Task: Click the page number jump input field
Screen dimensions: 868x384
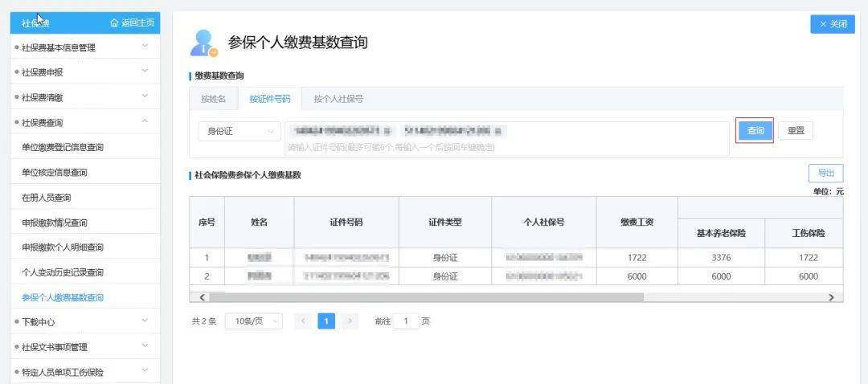Action: (x=406, y=321)
